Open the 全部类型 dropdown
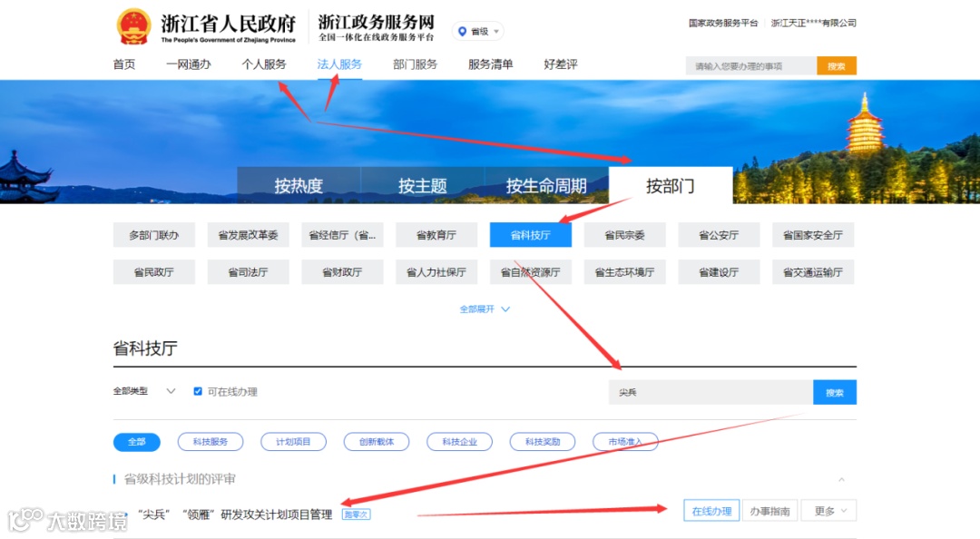 pos(143,391)
